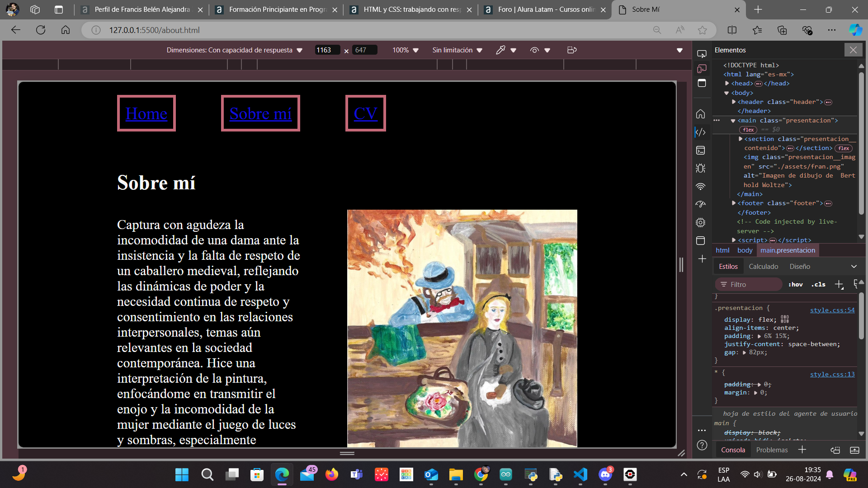Toggle the flex badge on main element
This screenshot has width=868, height=488.
click(748, 130)
